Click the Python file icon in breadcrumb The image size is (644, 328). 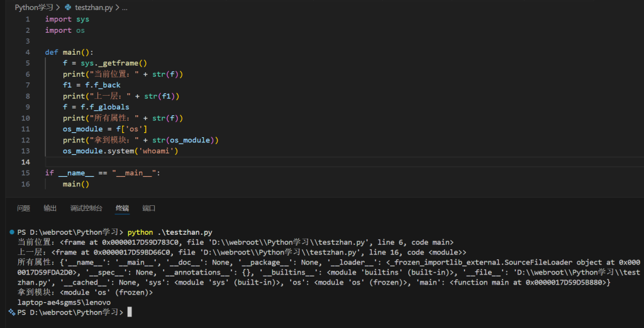pyautogui.click(x=68, y=8)
